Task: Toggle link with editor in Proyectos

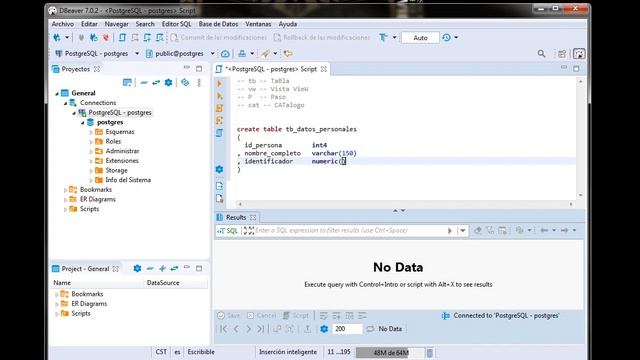Action: tap(156, 82)
